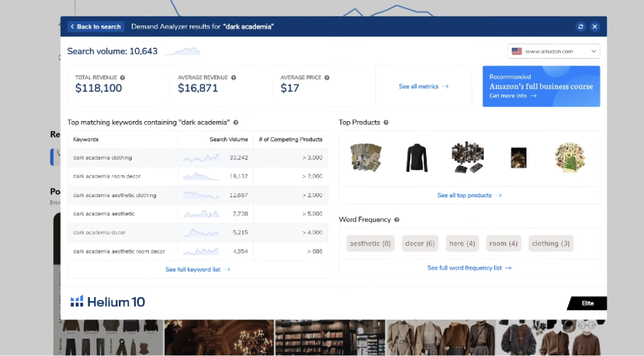644x356 pixels.
Task: Click the refresh icon in header
Action: pos(581,27)
